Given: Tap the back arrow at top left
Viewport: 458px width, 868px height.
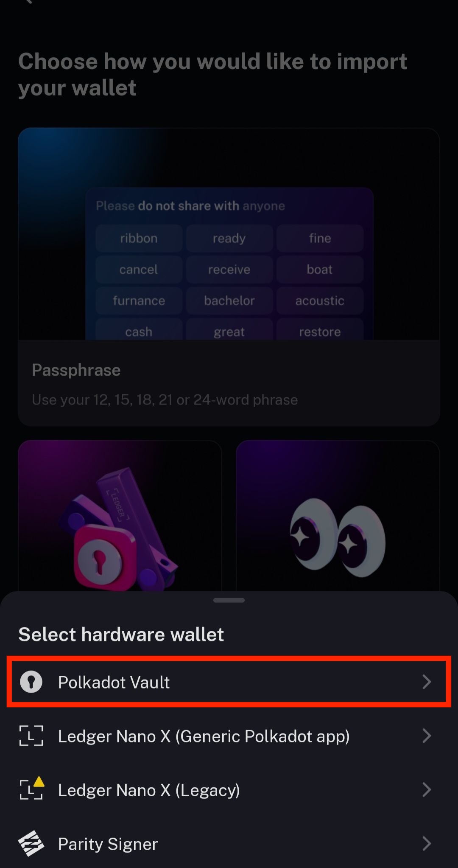Looking at the screenshot, I should click(x=28, y=2).
